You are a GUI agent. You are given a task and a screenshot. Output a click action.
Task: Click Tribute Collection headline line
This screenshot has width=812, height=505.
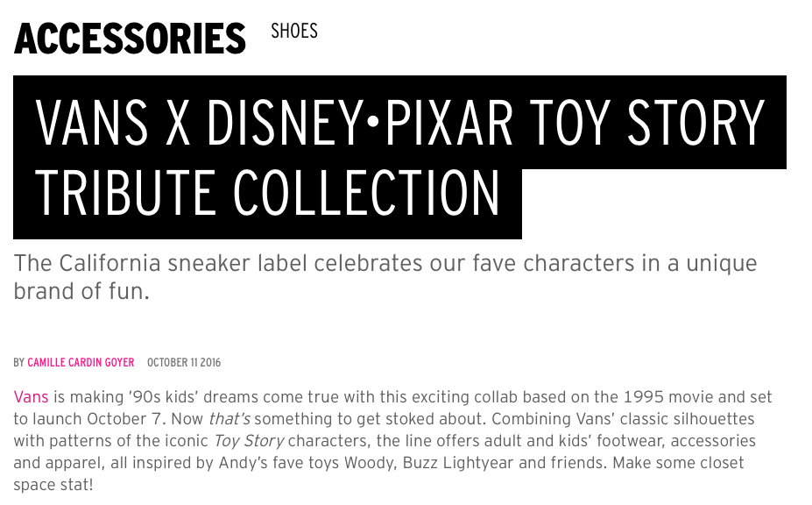267,192
